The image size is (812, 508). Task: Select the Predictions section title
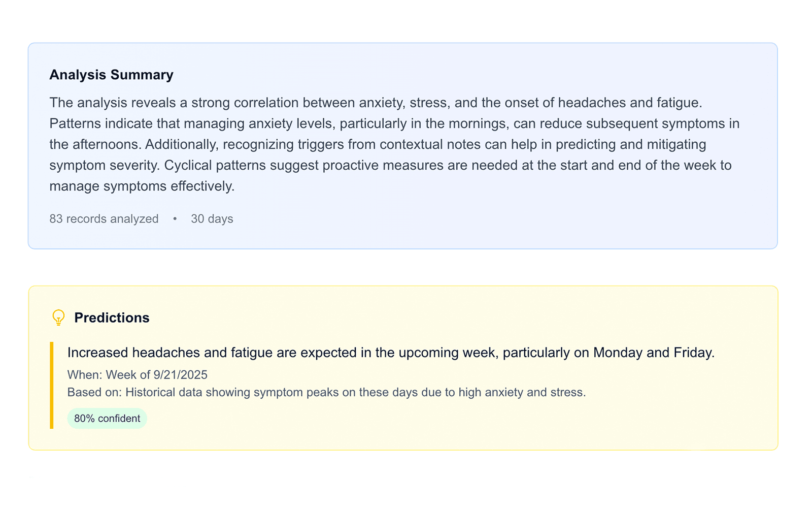(112, 317)
